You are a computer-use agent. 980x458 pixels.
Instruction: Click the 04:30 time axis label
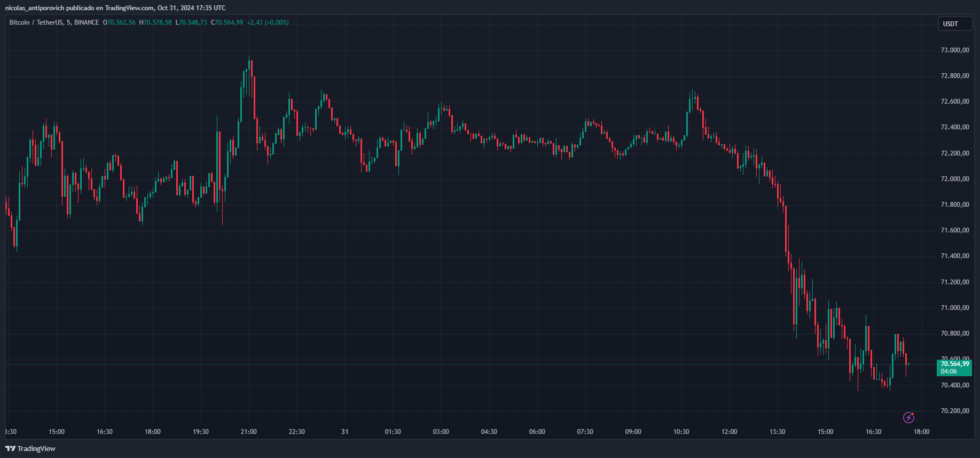tap(489, 432)
